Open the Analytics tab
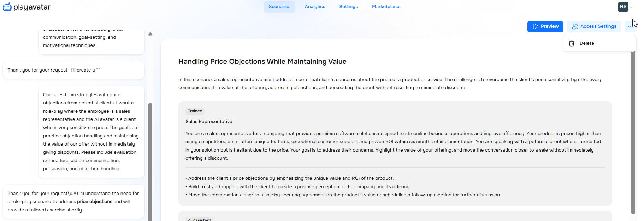 315,7
